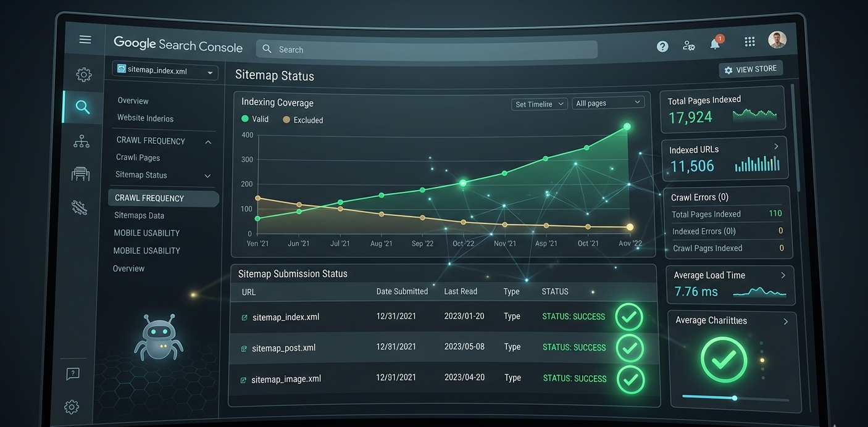
Task: Select the magnifier search tool in the sidebar
Action: click(82, 107)
